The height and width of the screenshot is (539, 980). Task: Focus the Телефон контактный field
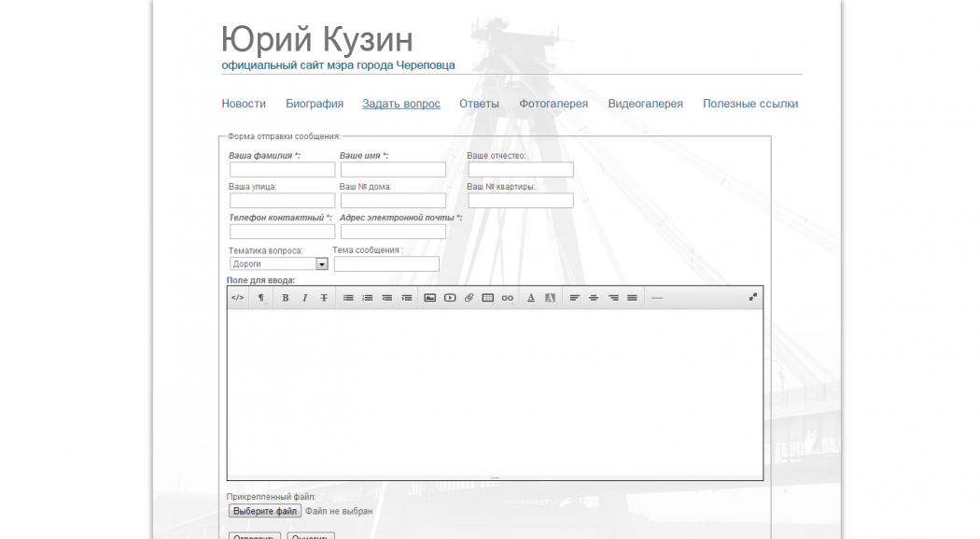click(x=283, y=232)
